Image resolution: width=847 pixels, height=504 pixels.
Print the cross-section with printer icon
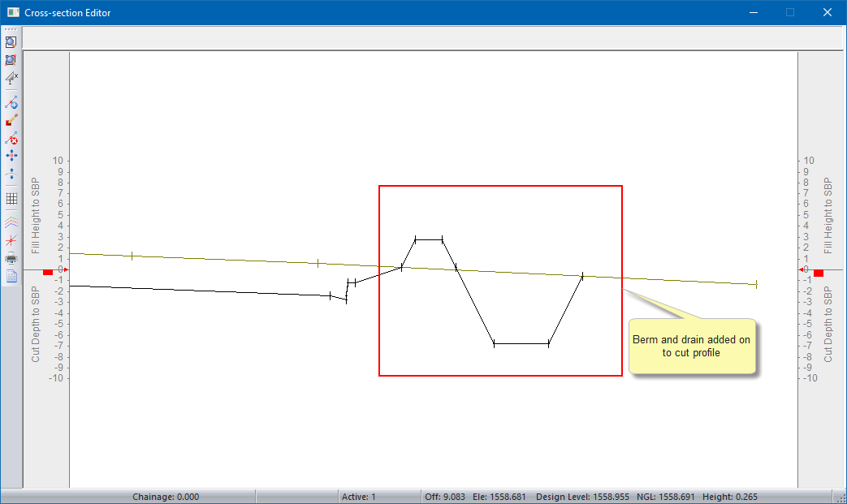point(11,259)
